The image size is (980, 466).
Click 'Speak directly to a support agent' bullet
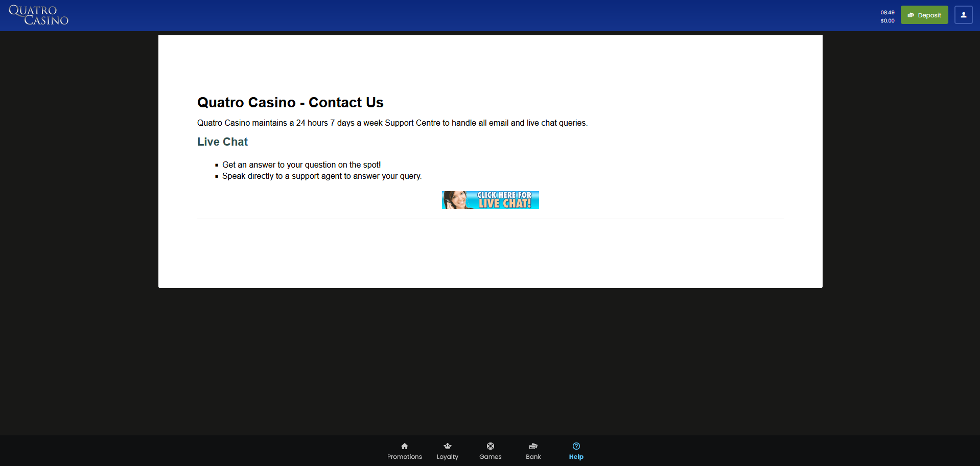click(322, 176)
